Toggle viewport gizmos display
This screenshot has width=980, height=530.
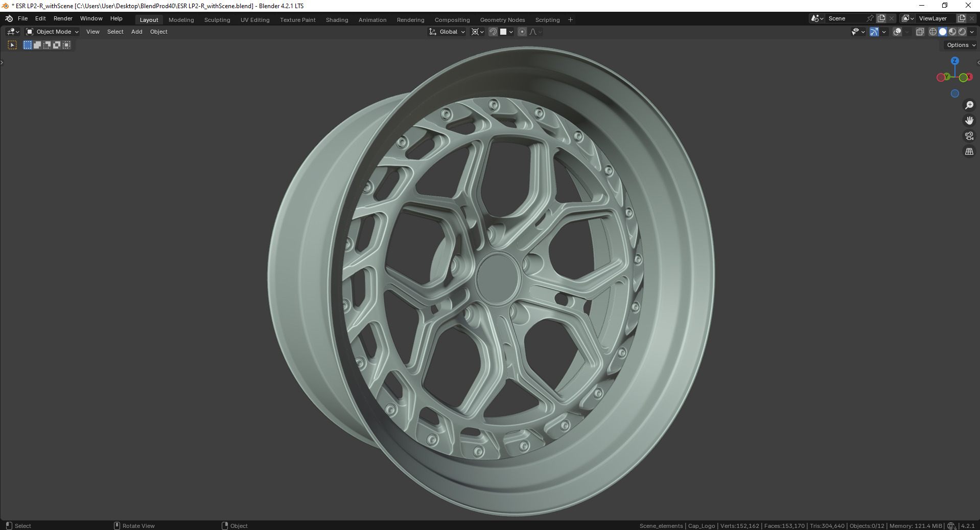click(874, 32)
